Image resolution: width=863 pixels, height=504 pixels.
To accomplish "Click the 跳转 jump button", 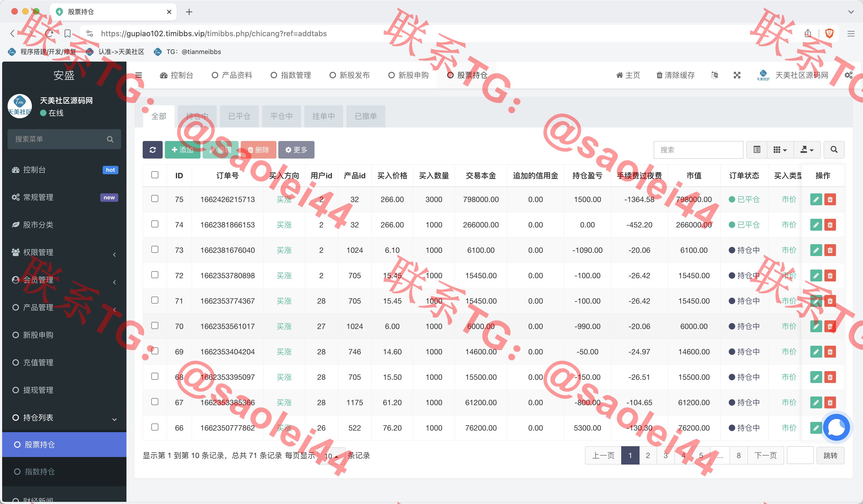I will tap(830, 455).
